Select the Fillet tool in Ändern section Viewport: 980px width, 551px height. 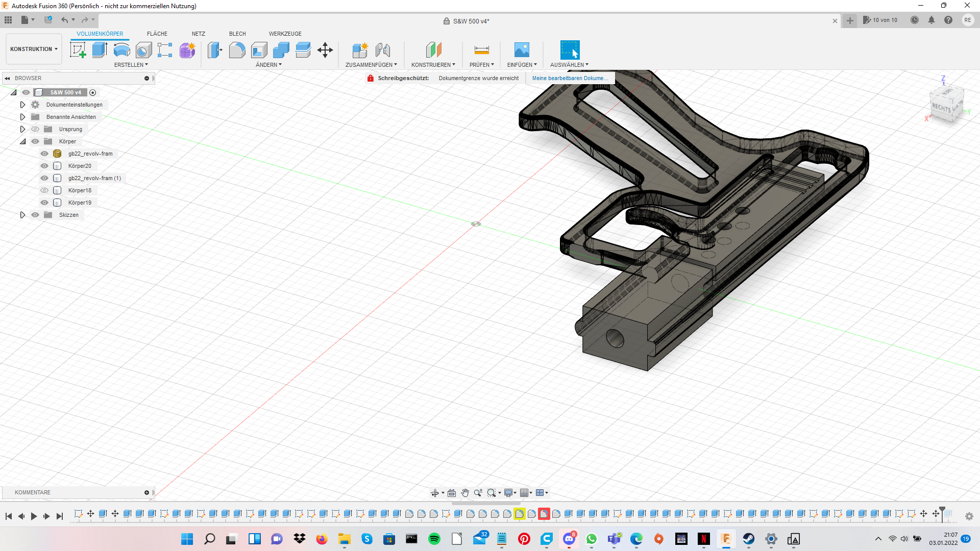click(237, 49)
